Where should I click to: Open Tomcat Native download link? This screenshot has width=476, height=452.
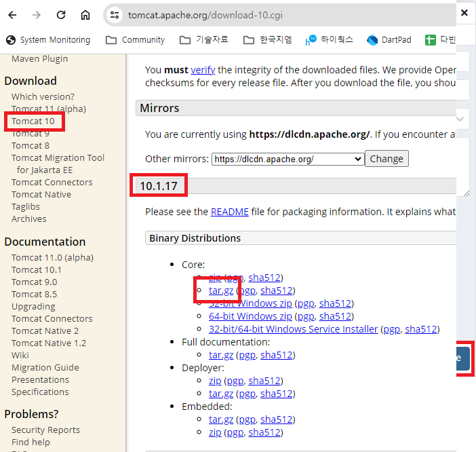[x=41, y=194]
